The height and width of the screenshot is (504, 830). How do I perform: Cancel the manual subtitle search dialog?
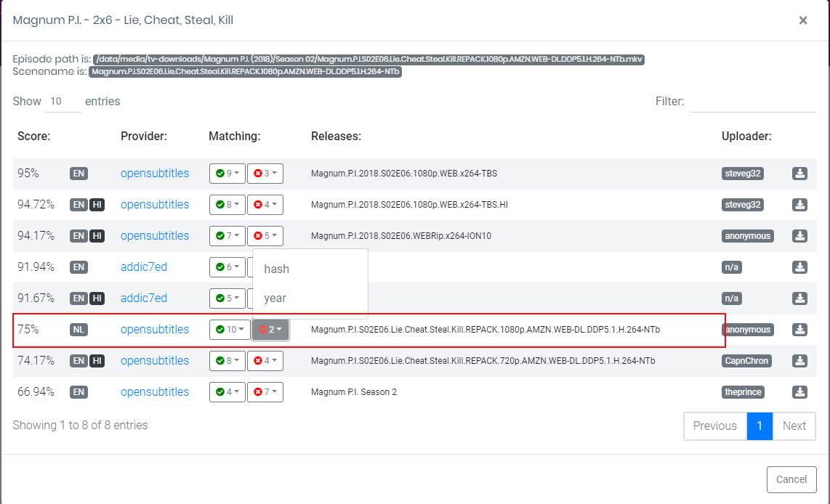point(791,479)
